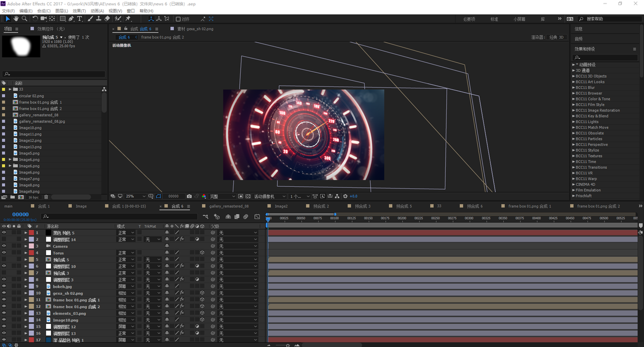The width and height of the screenshot is (644, 347).
Task: Click the Local Axis Mode icon
Action: tap(151, 19)
